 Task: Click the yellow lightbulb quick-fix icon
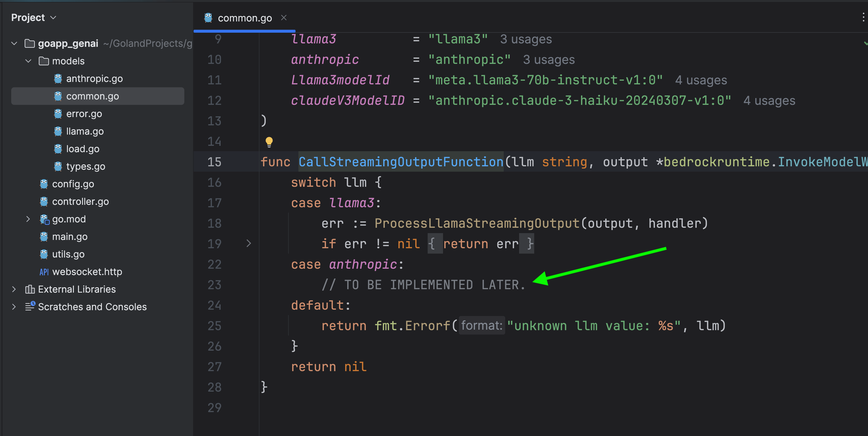(269, 142)
